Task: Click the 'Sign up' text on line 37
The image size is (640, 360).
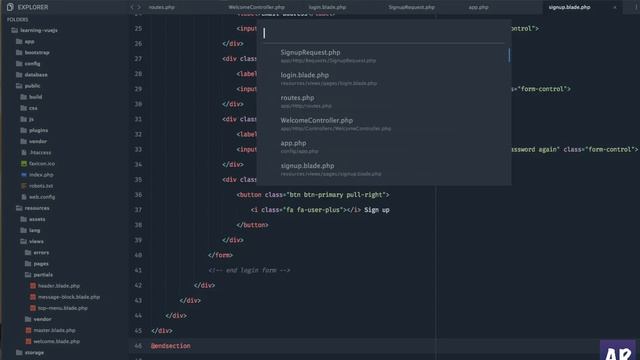Action: click(377, 210)
